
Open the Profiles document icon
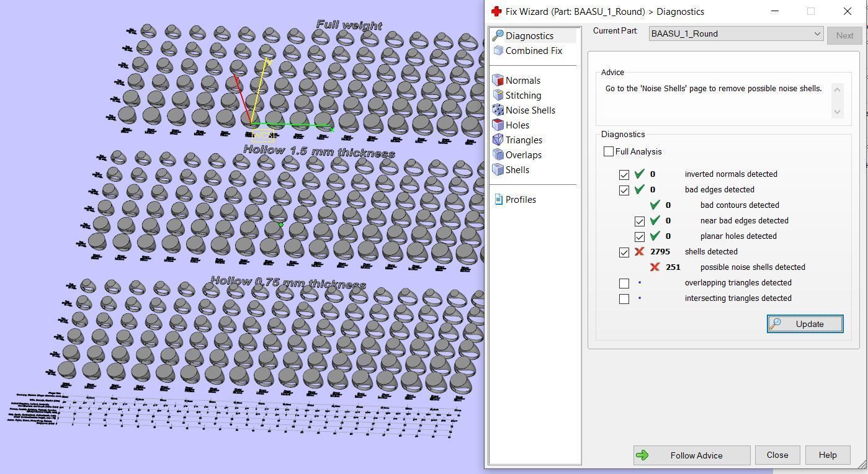click(x=498, y=200)
